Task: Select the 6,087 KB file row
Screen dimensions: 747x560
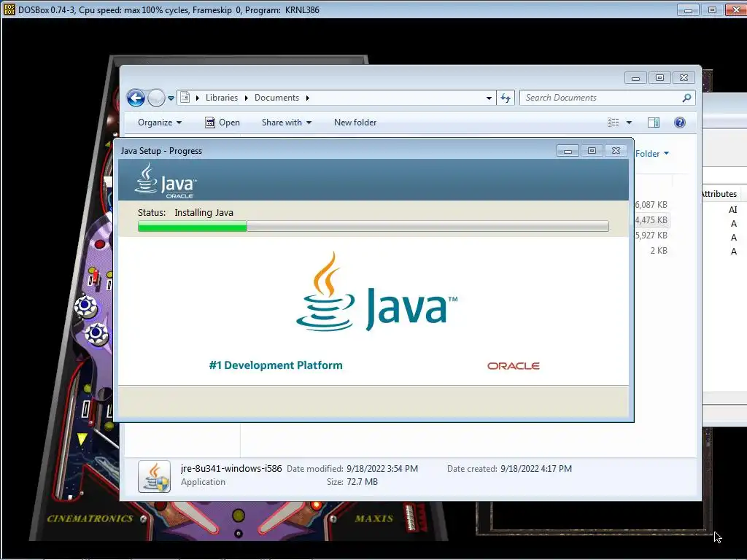Action: pyautogui.click(x=651, y=205)
